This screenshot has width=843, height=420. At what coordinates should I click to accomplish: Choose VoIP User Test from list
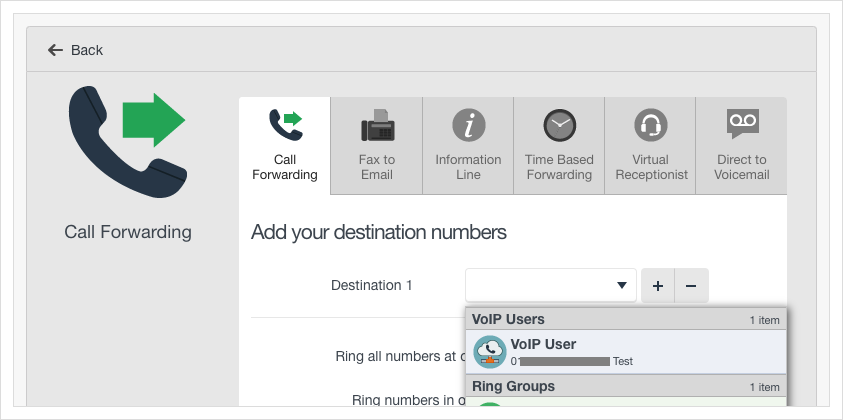pyautogui.click(x=626, y=352)
